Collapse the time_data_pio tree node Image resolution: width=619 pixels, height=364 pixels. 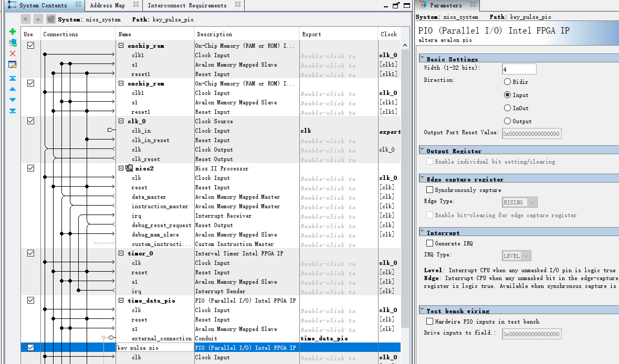[121, 301]
